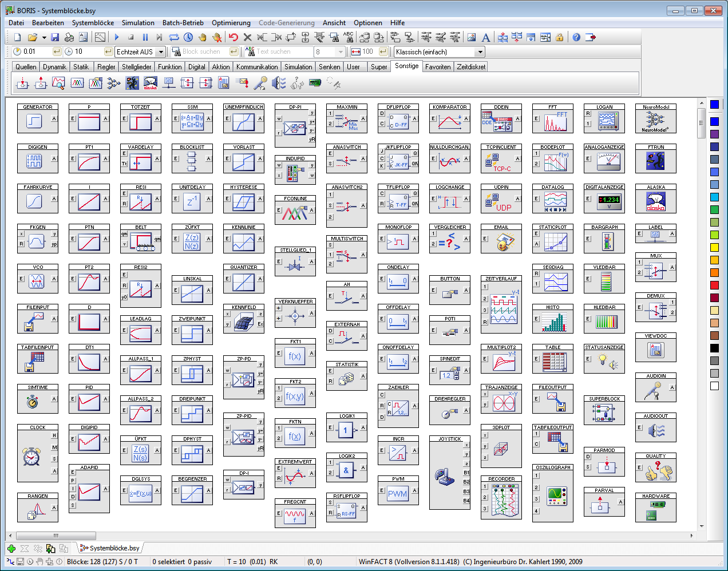The width and height of the screenshot is (728, 571).
Task: Click the Block suchen search field
Action: coord(205,51)
